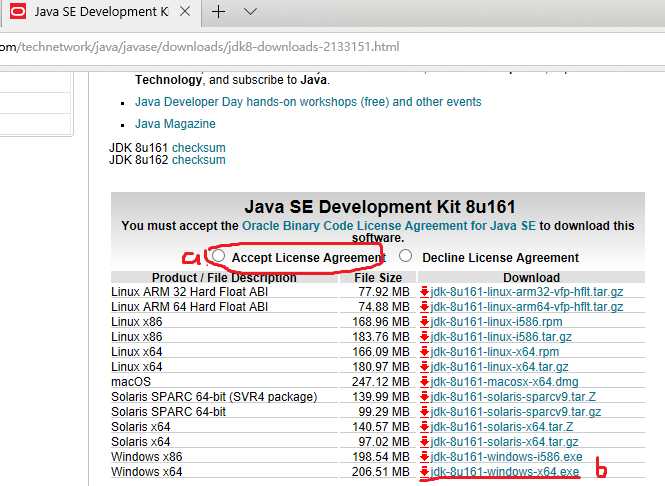Select the Accept License Agreement radio button
The width and height of the screenshot is (665, 486).
click(218, 256)
